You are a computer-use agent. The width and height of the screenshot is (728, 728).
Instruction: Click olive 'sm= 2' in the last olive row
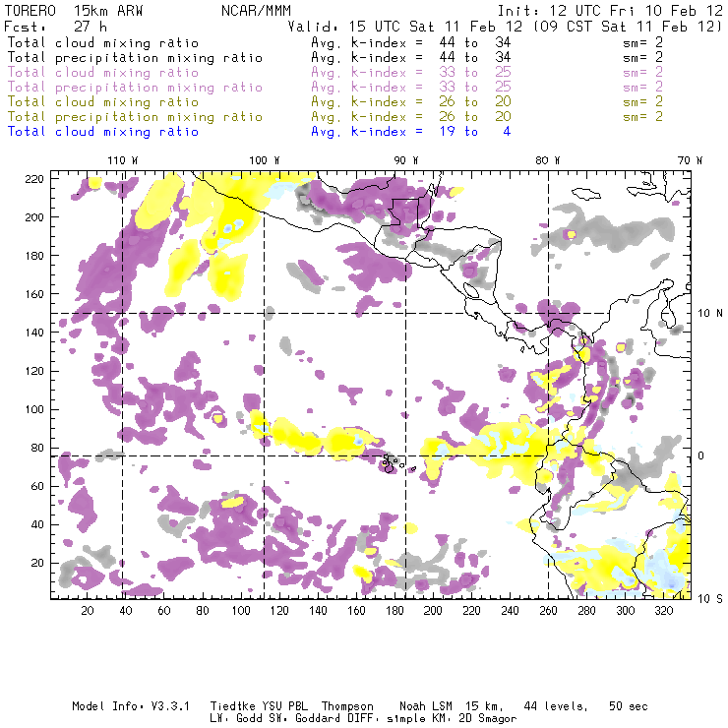pos(642,116)
